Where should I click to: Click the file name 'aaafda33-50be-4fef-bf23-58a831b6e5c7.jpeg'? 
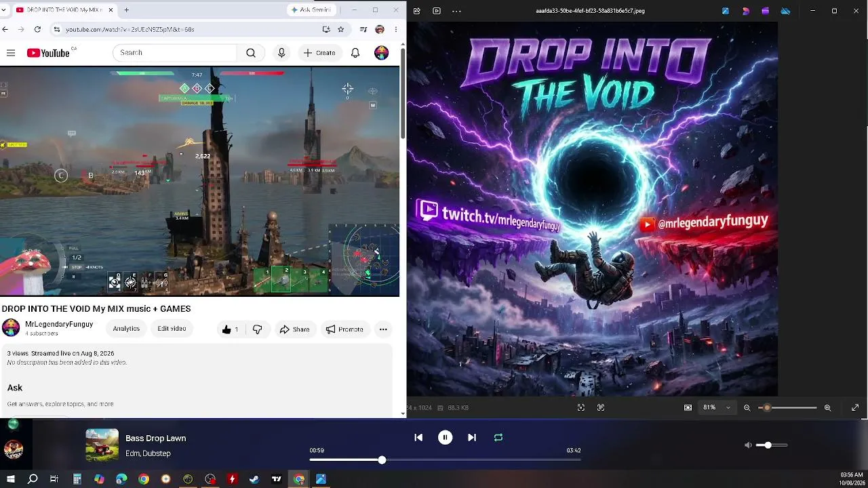590,11
